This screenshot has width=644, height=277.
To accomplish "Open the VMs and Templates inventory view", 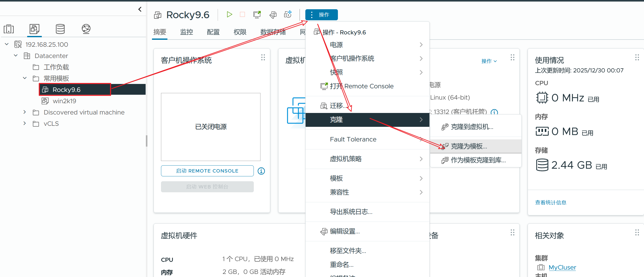I will (34, 29).
